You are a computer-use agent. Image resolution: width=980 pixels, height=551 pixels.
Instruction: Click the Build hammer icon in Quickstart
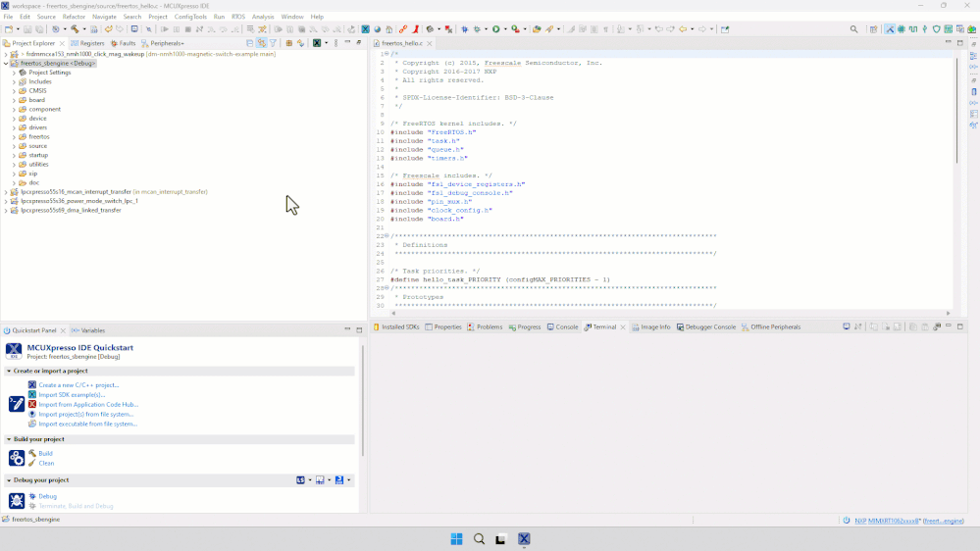pos(31,454)
